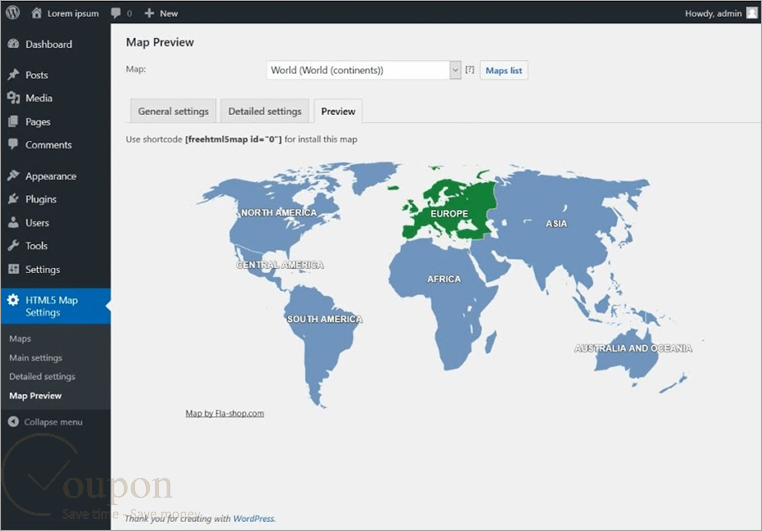Select the Map Preview submenu item
The height and width of the screenshot is (531, 762).
pos(35,395)
